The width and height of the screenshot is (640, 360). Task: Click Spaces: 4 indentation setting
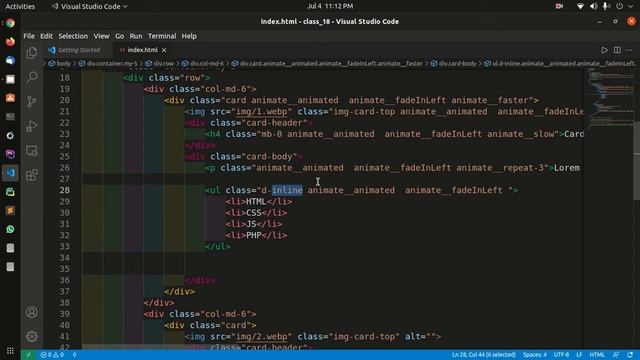(534, 355)
